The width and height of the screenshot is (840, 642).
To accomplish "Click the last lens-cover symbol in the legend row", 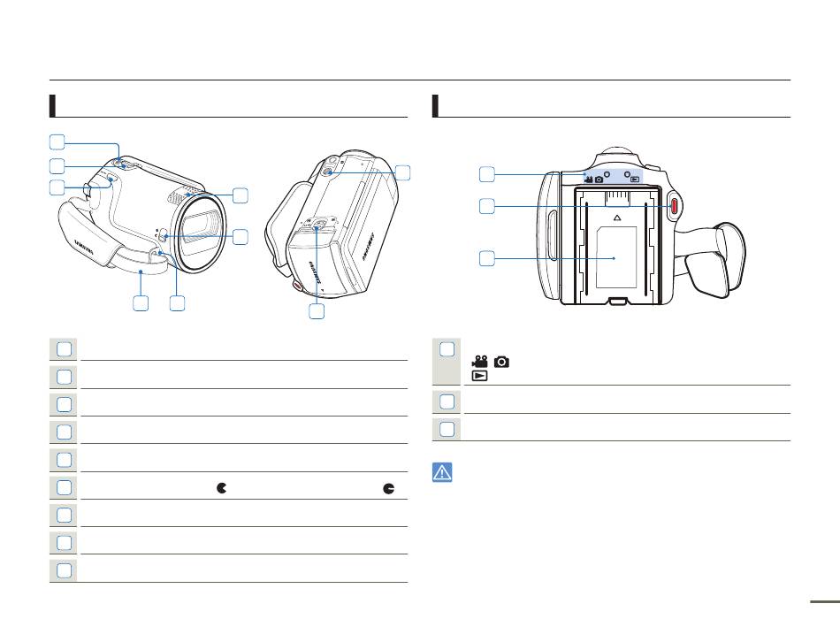I will [x=389, y=487].
